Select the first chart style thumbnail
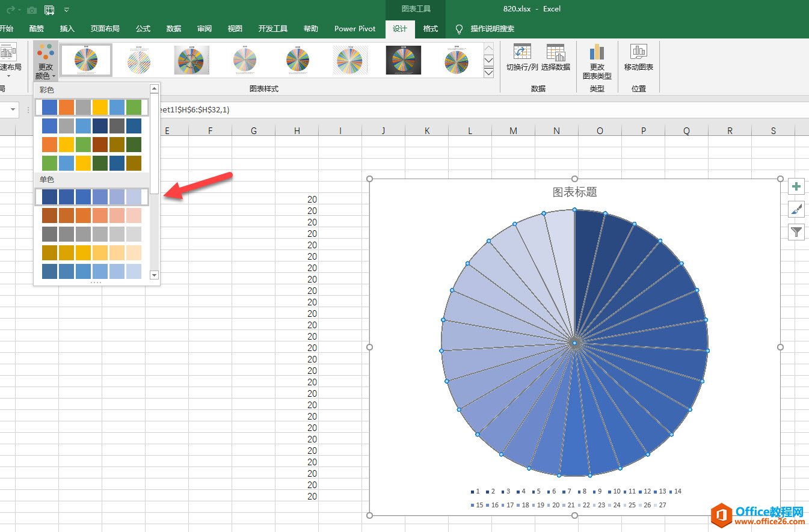This screenshot has height=532, width=809. click(86, 60)
